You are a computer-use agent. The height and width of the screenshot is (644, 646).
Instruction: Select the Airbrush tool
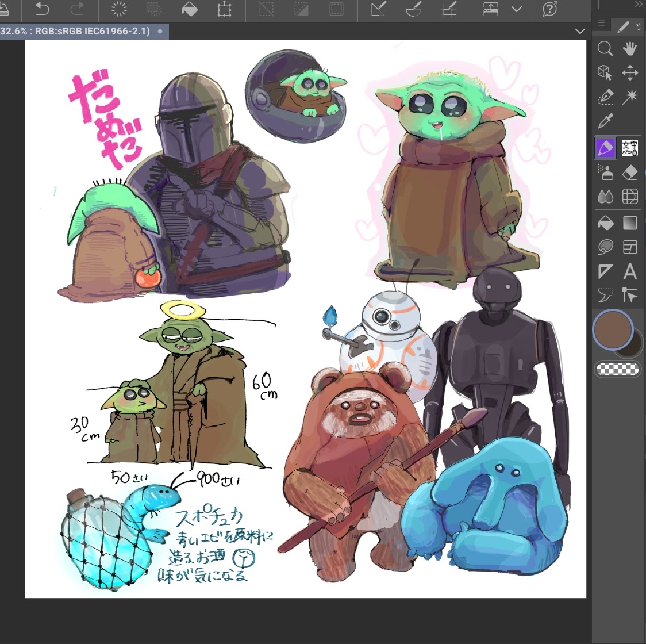[605, 172]
